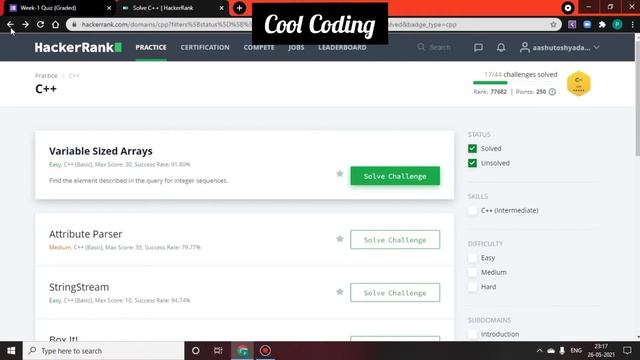Open the Windows Start menu

[x=11, y=351]
